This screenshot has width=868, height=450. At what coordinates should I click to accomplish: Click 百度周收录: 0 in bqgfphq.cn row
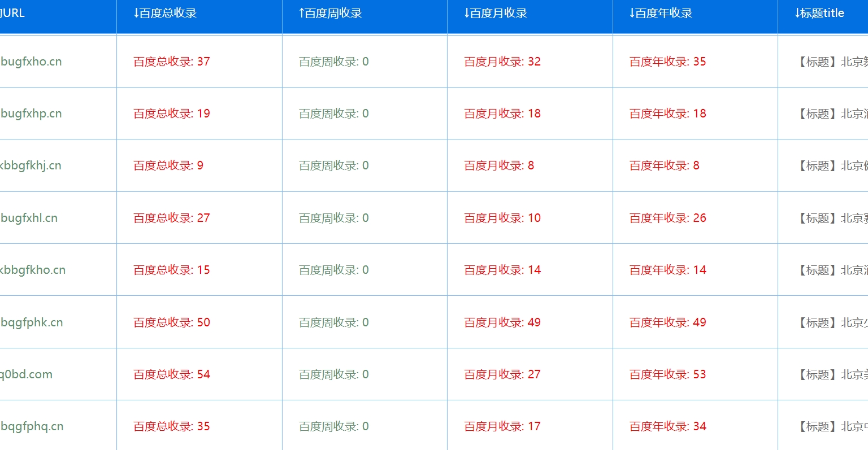point(334,426)
